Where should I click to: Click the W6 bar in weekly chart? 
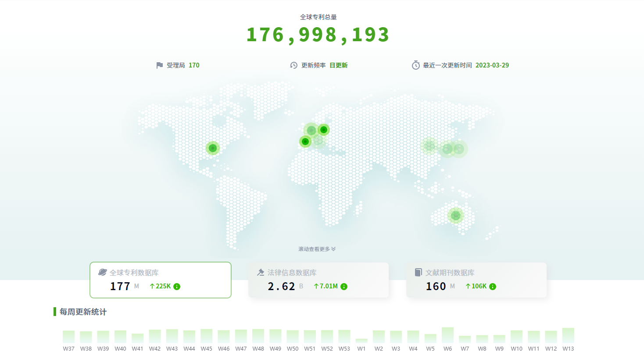[x=447, y=335]
